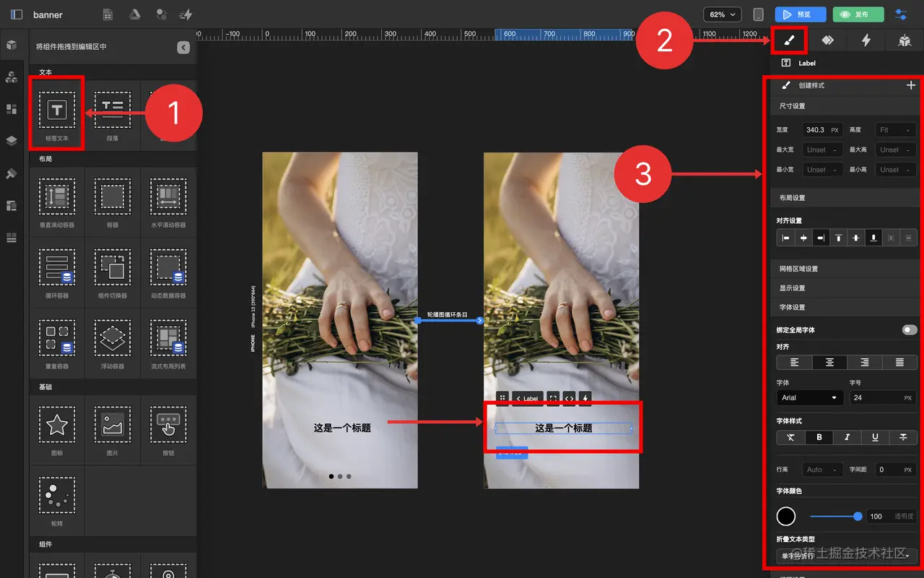This screenshot has height=578, width=924.
Task: Open the black font color swatch
Action: 786,516
